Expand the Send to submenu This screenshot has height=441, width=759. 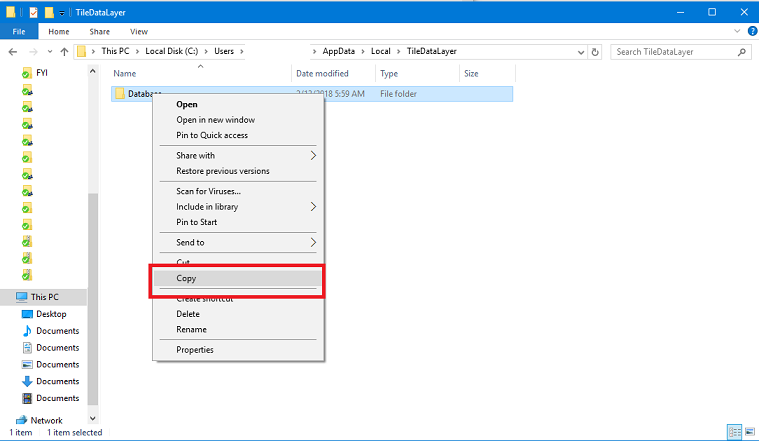(238, 243)
